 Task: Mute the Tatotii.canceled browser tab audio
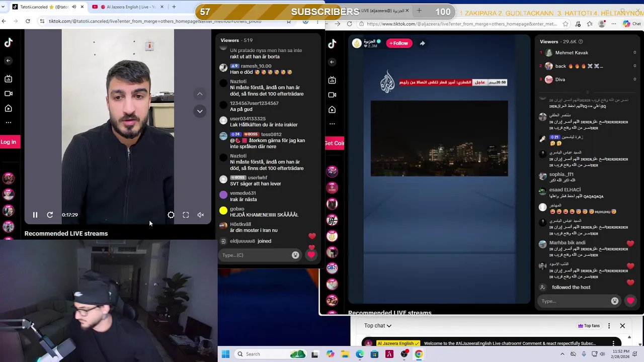pos(74,7)
